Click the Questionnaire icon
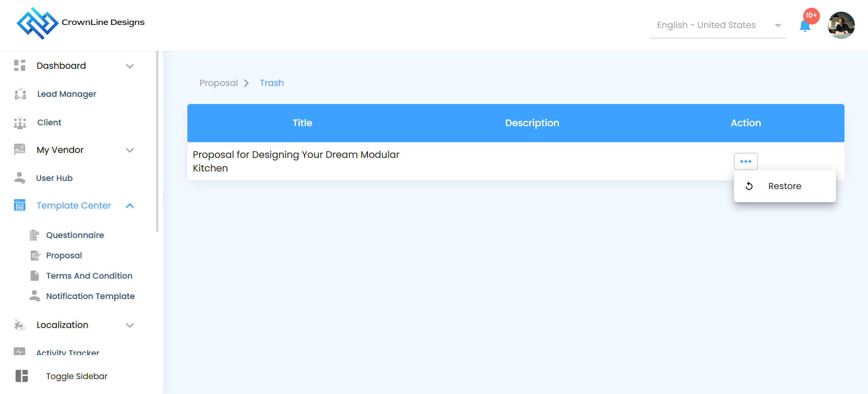The height and width of the screenshot is (394, 868). coord(34,235)
